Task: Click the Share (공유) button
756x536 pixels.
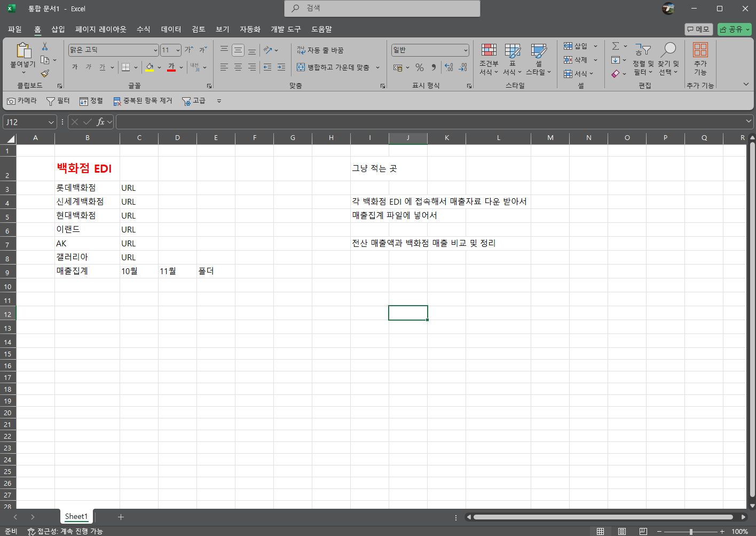Action: [735, 29]
